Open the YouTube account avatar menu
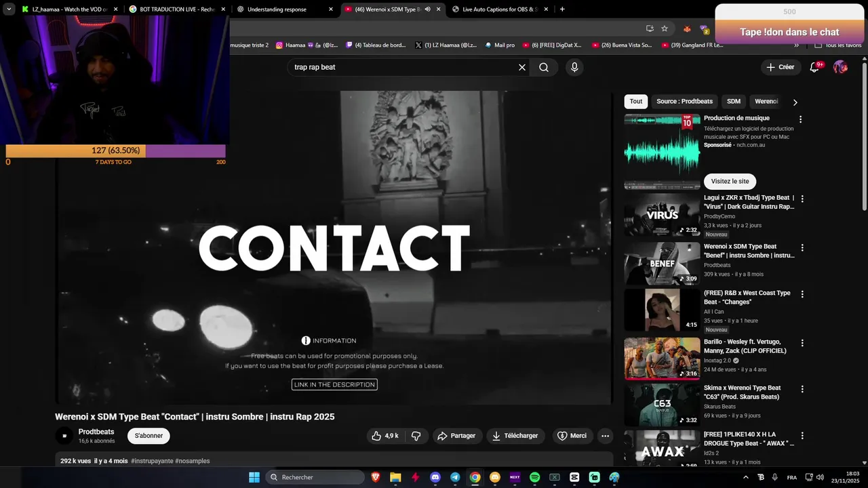This screenshot has height=488, width=868. (840, 67)
